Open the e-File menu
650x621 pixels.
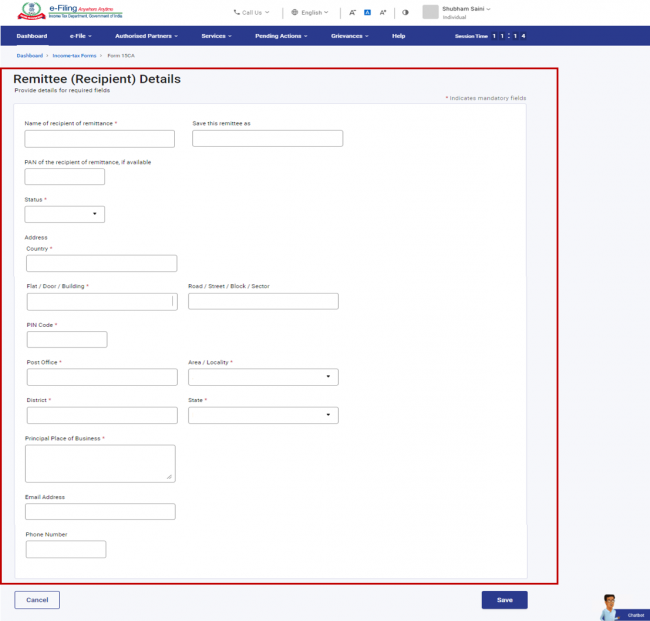pyautogui.click(x=80, y=36)
